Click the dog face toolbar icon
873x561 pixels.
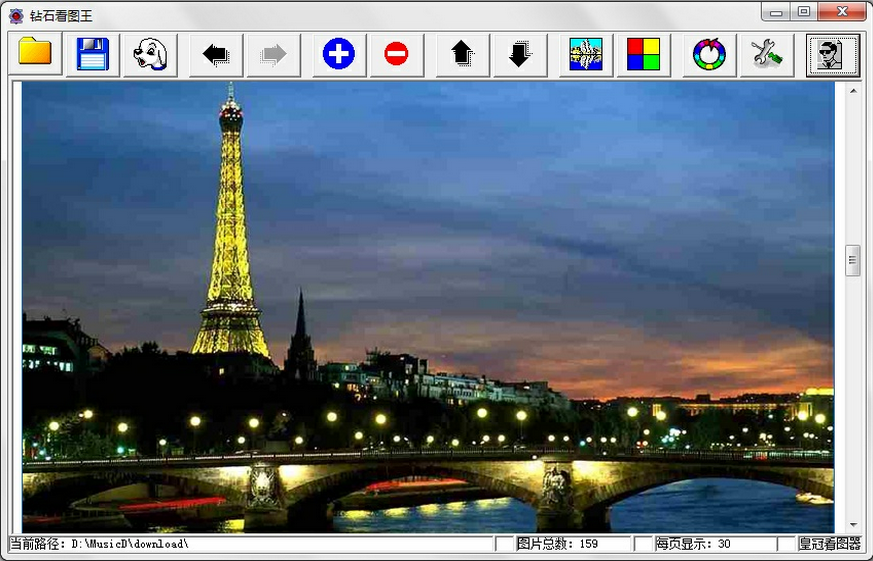(x=149, y=54)
